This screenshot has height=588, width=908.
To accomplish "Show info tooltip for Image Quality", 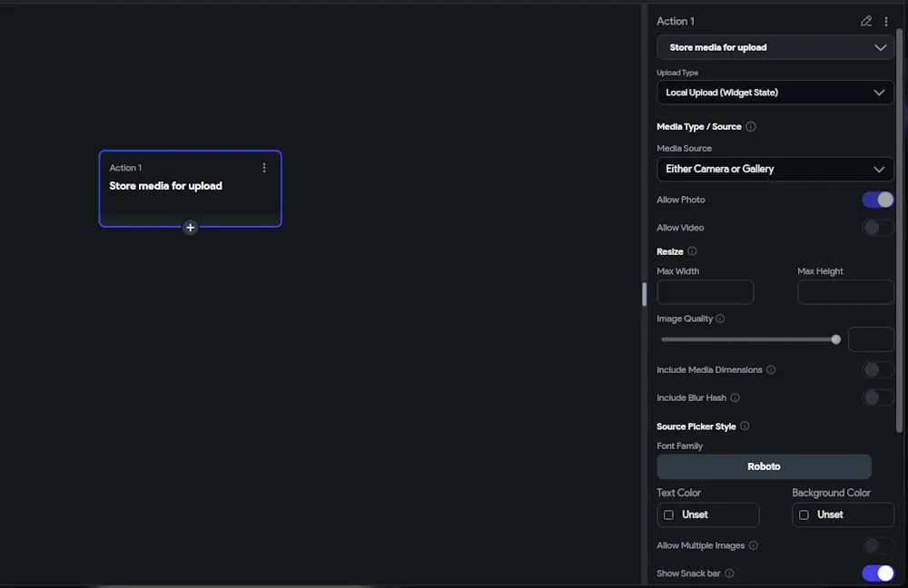I will (x=720, y=318).
